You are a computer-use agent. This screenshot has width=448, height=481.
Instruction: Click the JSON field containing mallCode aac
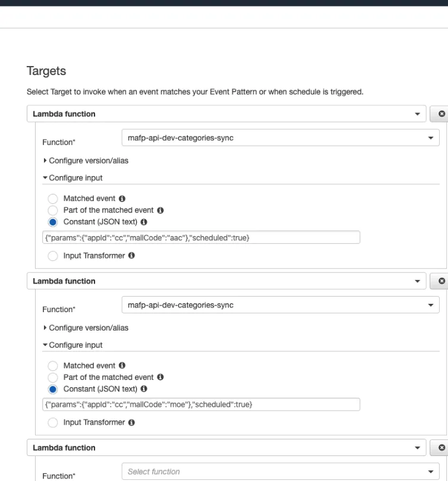(x=201, y=237)
